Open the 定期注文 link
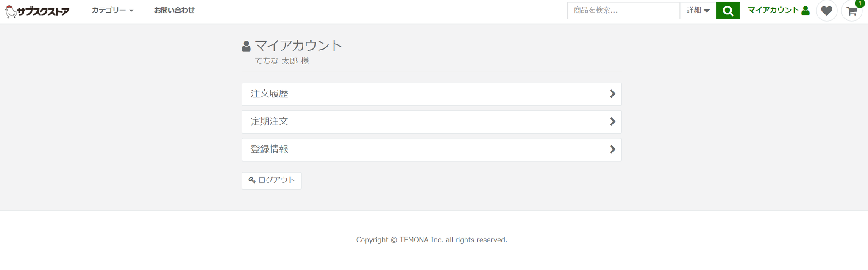This screenshot has height=270, width=868. pos(270,122)
